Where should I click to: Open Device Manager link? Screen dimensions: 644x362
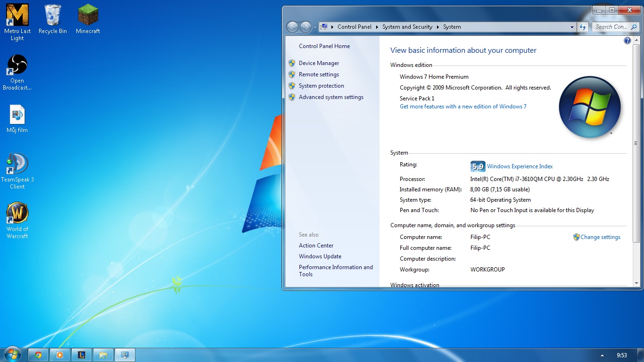coord(319,63)
